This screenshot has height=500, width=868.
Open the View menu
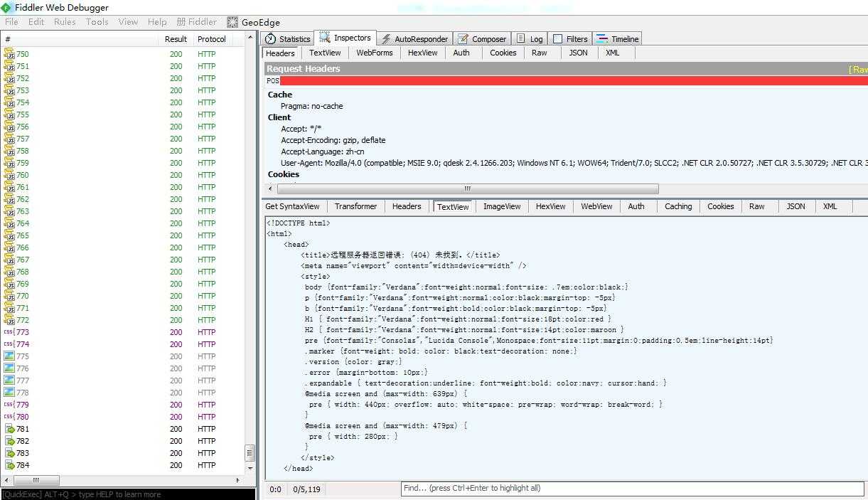tap(129, 22)
